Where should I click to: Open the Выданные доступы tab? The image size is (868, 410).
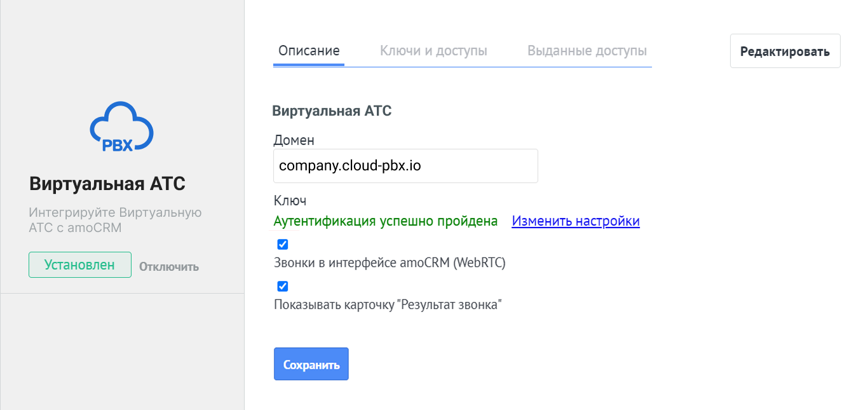point(587,51)
